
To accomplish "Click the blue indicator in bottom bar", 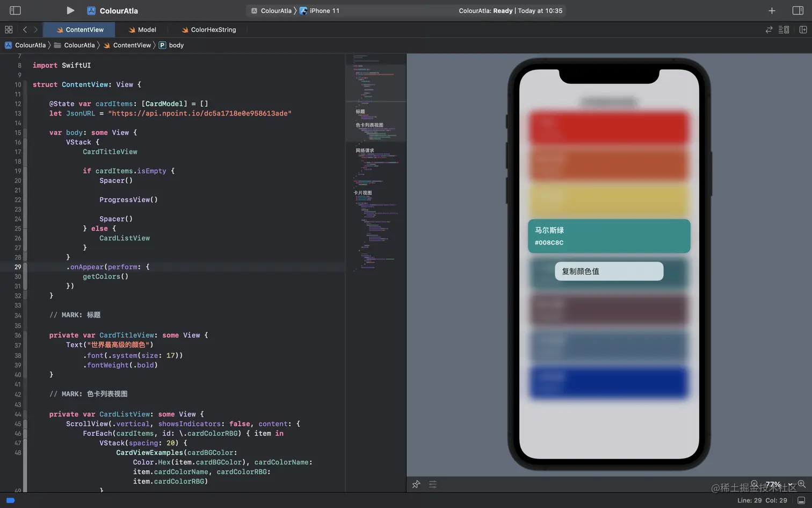I will point(10,500).
